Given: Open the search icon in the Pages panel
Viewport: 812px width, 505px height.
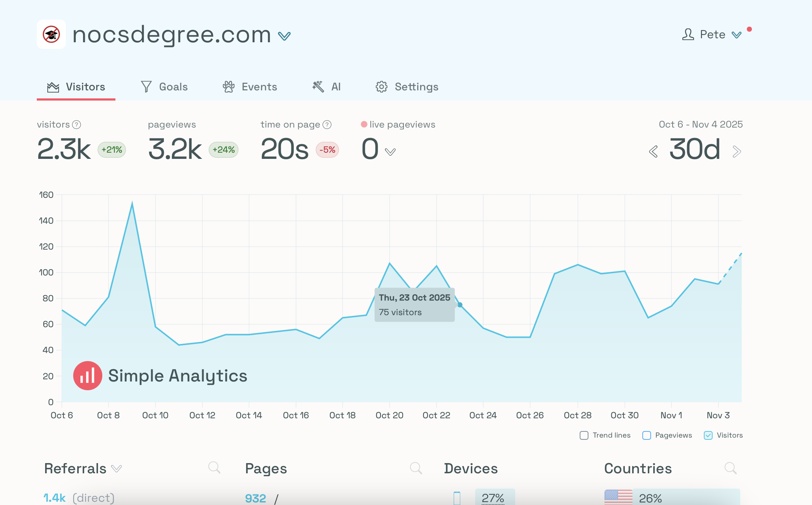Looking at the screenshot, I should (415, 467).
